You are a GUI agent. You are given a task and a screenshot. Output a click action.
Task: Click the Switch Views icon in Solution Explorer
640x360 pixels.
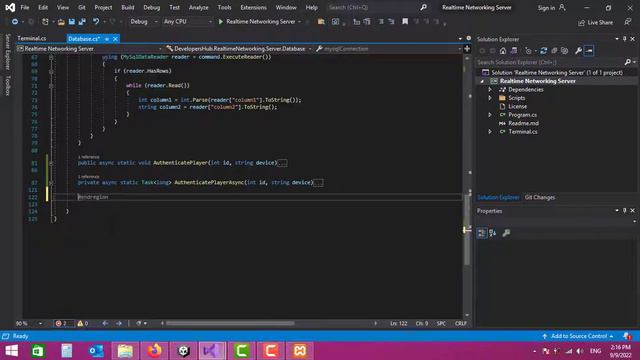[x=513, y=51]
